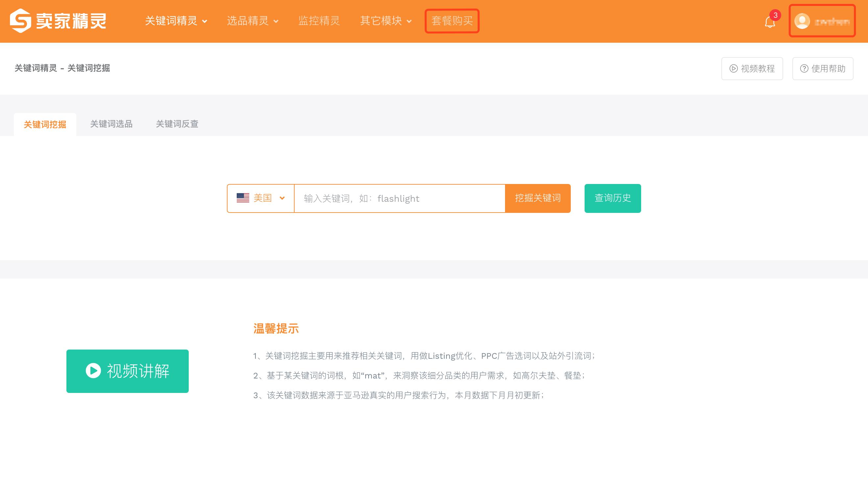The width and height of the screenshot is (868, 479).
Task: Switch to the 关键词反查 tab
Action: point(178,124)
